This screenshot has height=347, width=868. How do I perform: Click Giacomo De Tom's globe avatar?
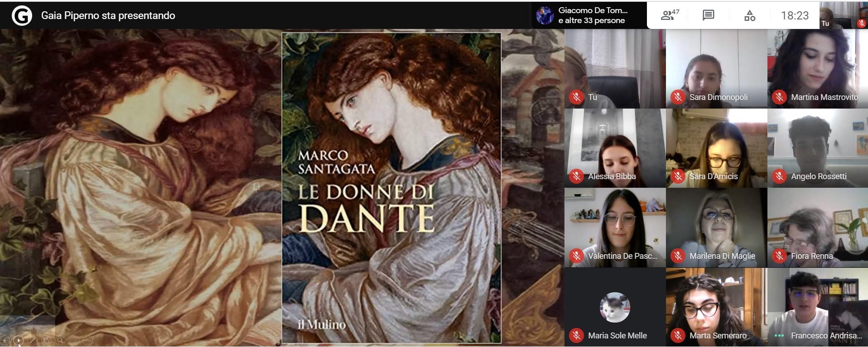(x=545, y=15)
